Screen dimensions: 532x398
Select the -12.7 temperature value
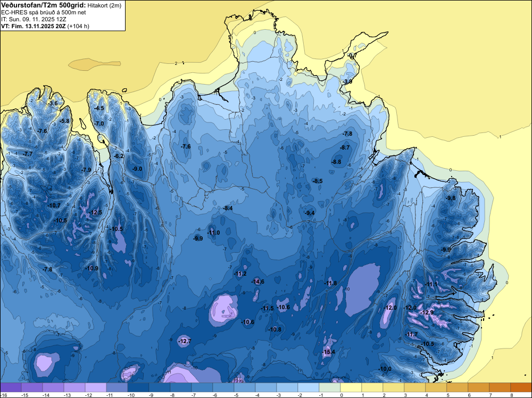[185, 342]
